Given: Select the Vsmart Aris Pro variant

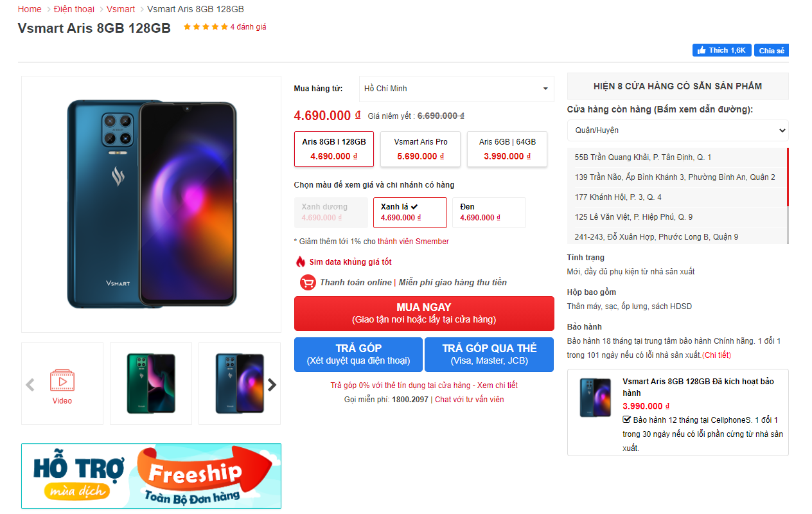Looking at the screenshot, I should point(421,149).
